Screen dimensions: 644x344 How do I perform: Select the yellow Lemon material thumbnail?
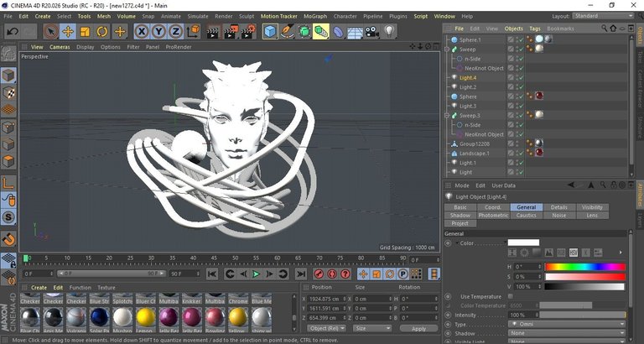click(x=146, y=318)
